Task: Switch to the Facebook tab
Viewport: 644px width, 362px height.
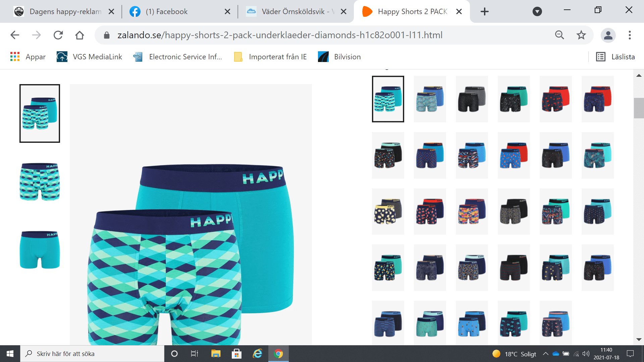Action: coord(167,11)
